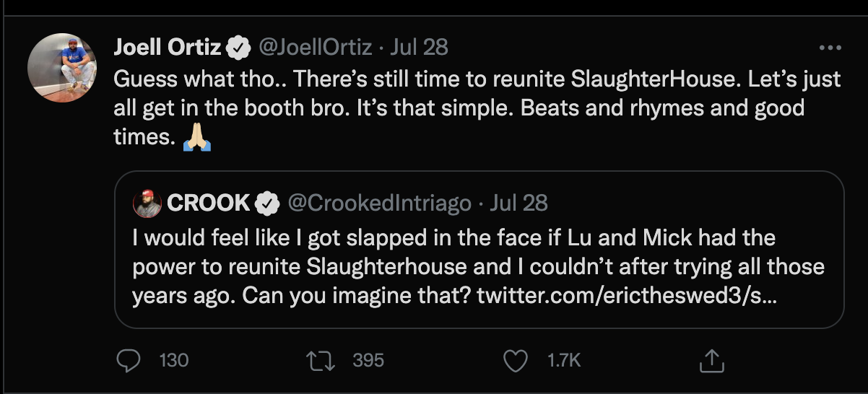868x394 pixels.
Task: Click the 130 replies count
Action: click(x=173, y=360)
